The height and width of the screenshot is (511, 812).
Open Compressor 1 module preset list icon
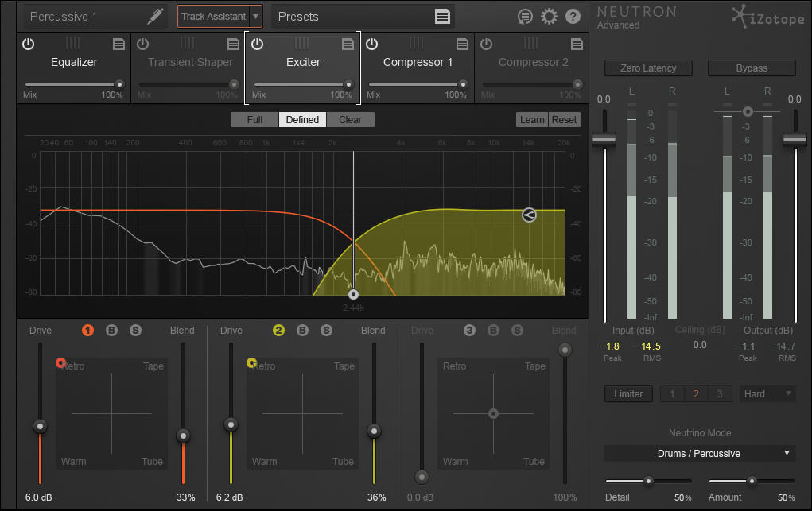pos(462,45)
